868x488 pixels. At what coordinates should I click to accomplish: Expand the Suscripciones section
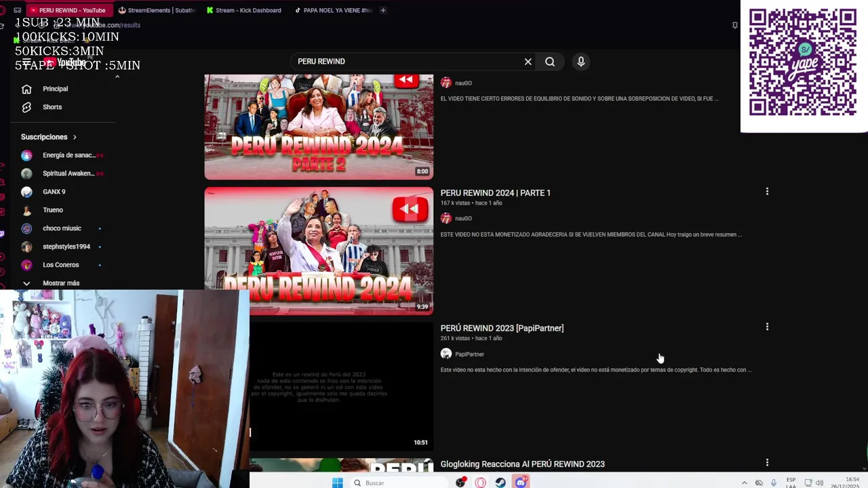[49, 137]
